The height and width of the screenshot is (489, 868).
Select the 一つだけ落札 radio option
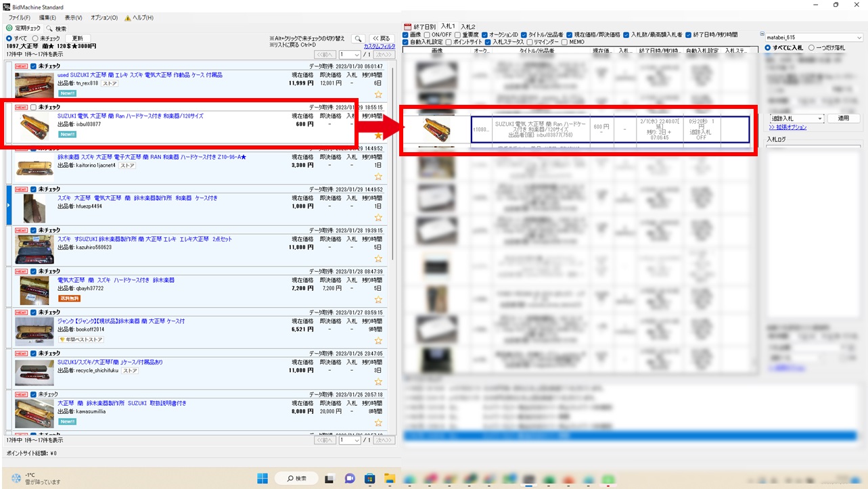pos(811,48)
